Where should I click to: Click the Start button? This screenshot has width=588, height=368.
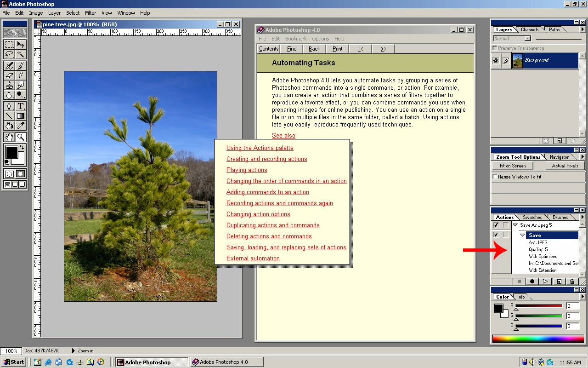click(13, 362)
